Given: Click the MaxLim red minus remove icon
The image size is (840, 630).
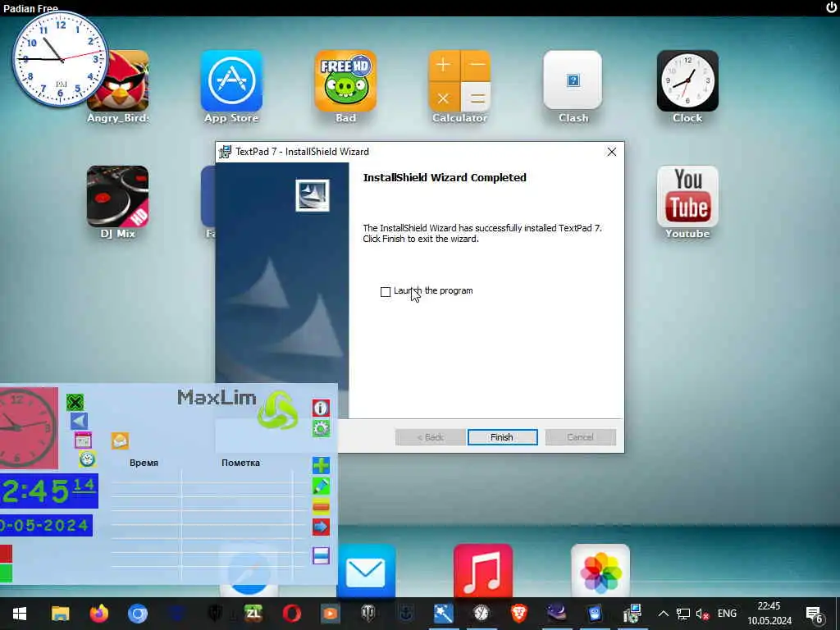Looking at the screenshot, I should tap(321, 507).
